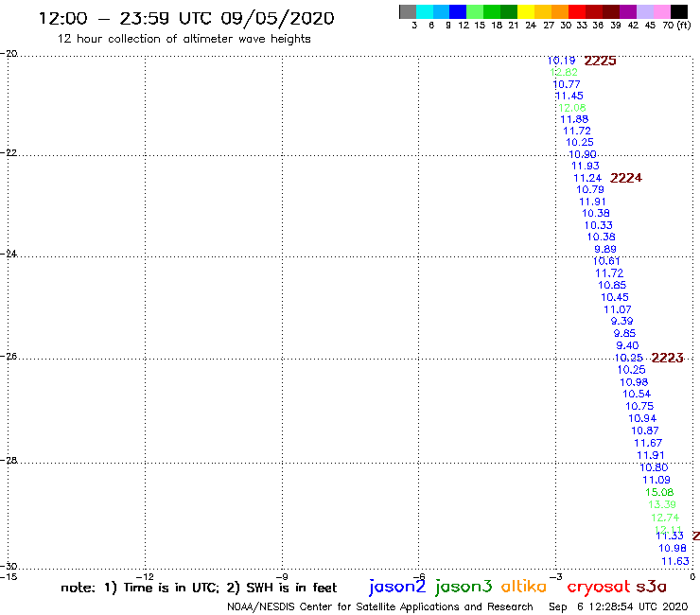Click the 10.61 wave height value

tap(606, 261)
